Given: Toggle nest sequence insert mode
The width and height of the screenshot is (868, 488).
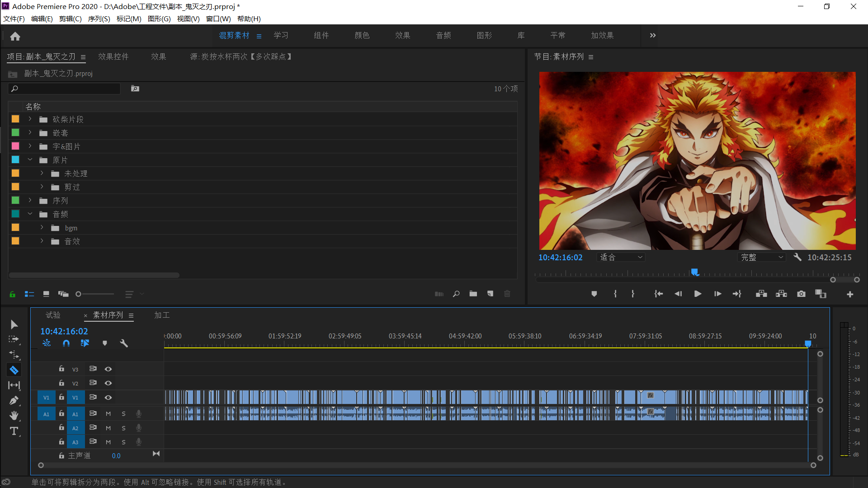Looking at the screenshot, I should coord(47,343).
